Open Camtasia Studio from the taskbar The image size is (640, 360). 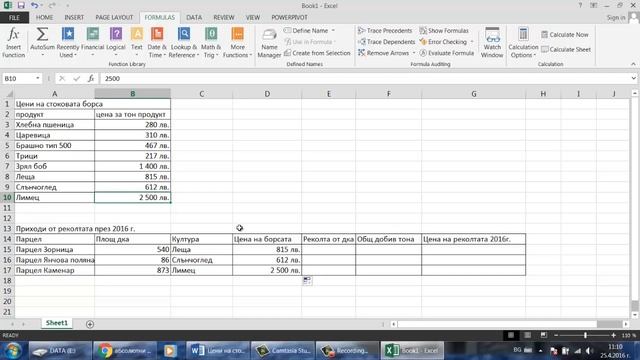[282, 351]
